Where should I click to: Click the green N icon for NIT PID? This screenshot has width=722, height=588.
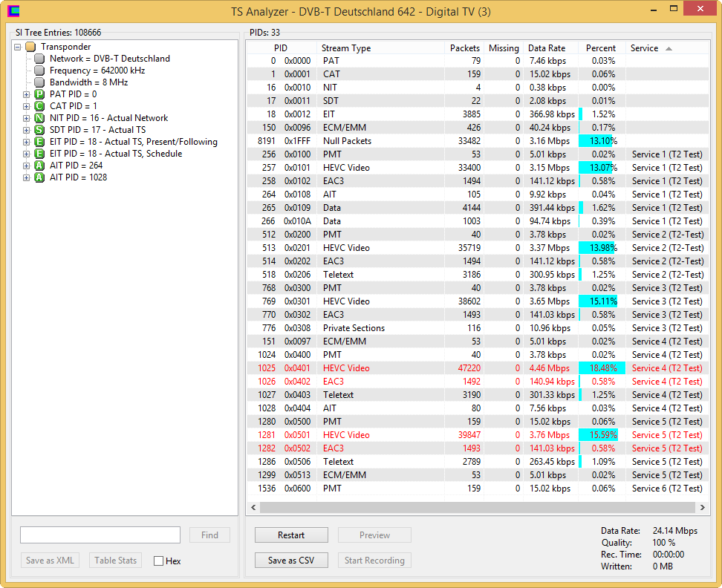tap(39, 118)
